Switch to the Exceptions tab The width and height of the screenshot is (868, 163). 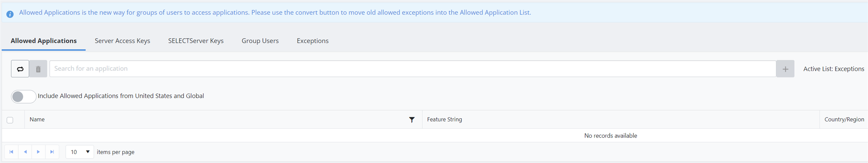313,41
